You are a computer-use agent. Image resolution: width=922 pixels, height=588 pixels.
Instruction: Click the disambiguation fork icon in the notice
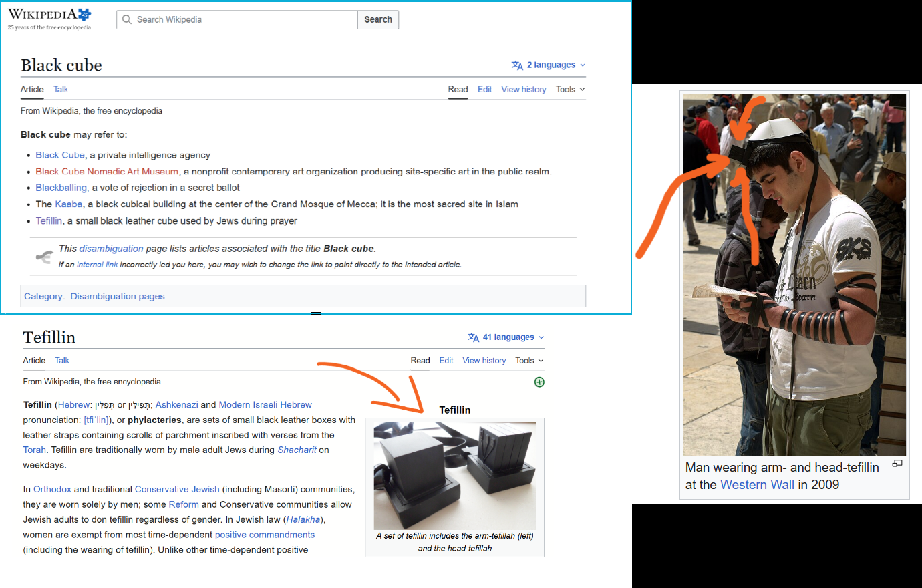pyautogui.click(x=44, y=257)
